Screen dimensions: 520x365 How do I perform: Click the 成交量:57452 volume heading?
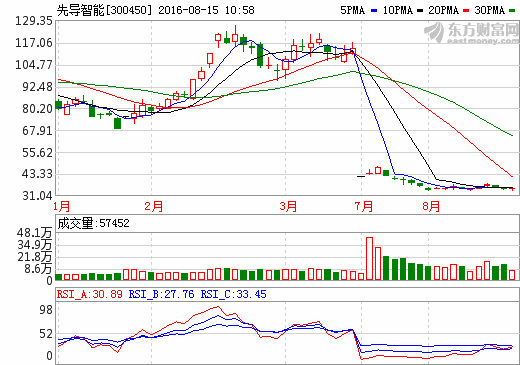[93, 223]
